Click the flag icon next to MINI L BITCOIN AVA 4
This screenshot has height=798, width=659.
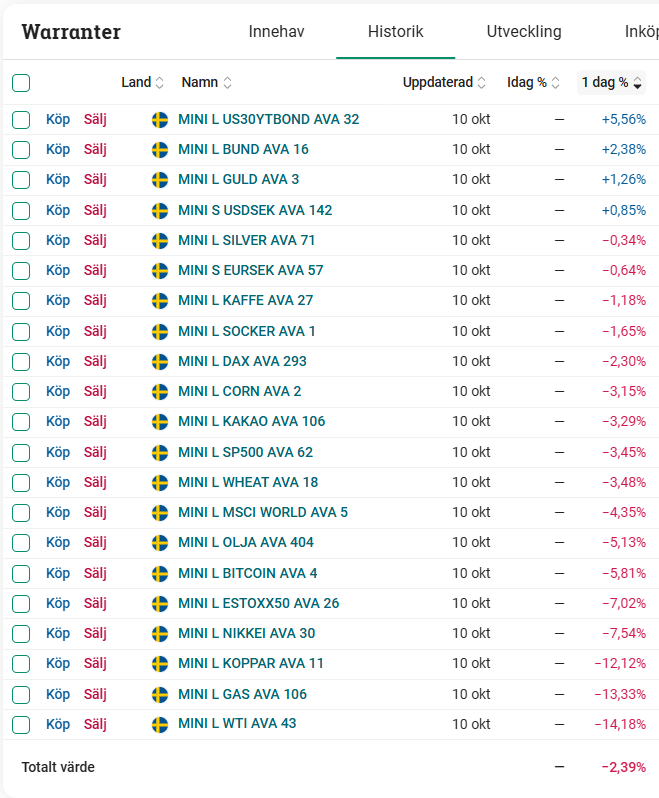coord(159,573)
